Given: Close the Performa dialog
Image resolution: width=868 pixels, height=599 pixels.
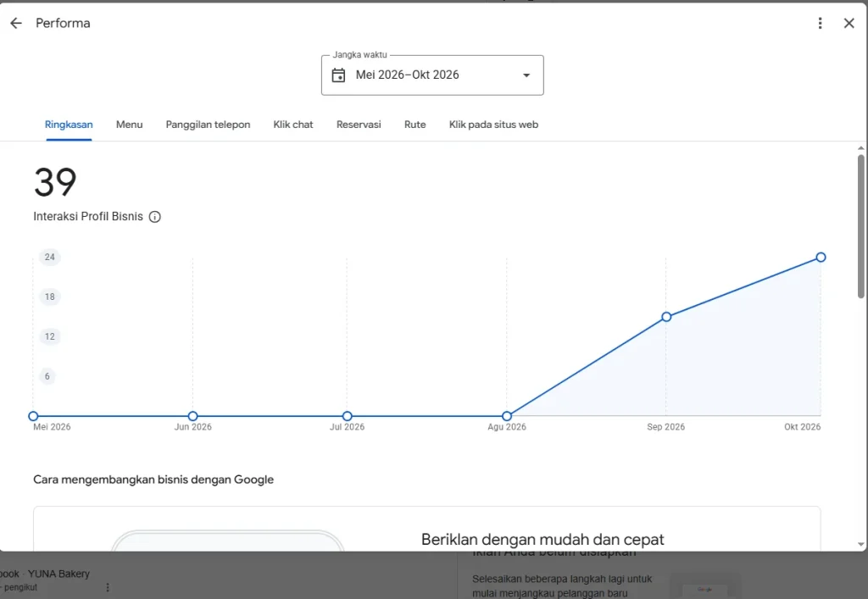Looking at the screenshot, I should (x=849, y=23).
